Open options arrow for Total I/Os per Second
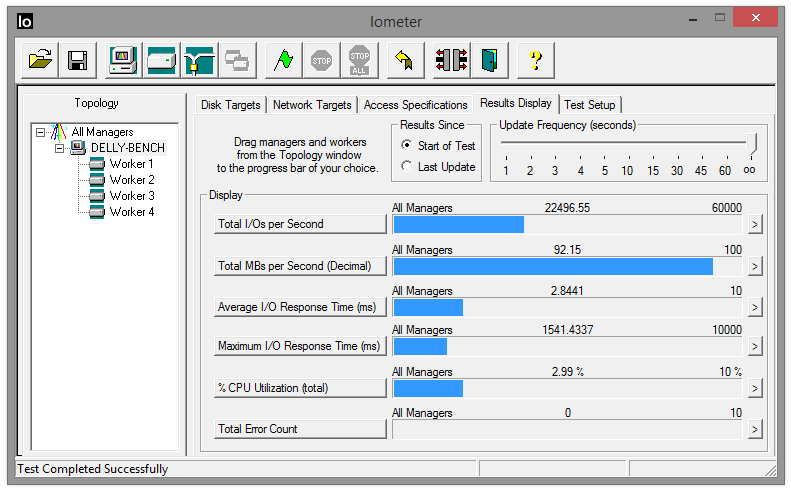The height and width of the screenshot is (491, 791). [x=755, y=224]
